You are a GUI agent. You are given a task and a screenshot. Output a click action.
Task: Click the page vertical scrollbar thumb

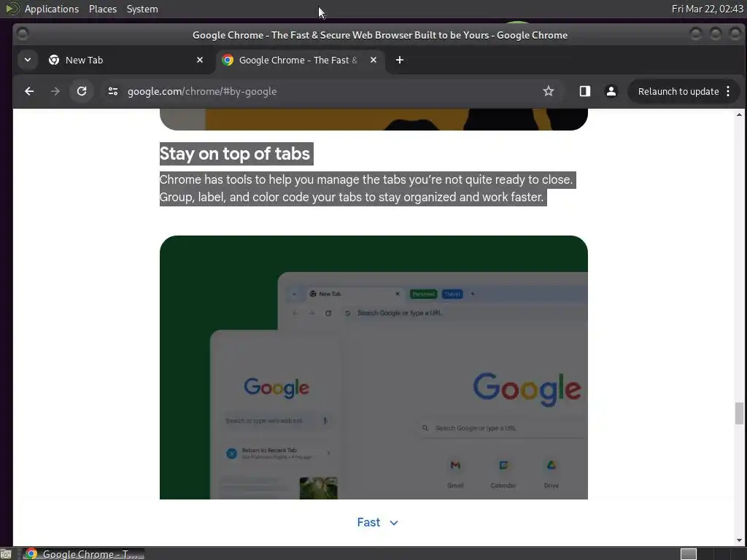[x=739, y=413]
